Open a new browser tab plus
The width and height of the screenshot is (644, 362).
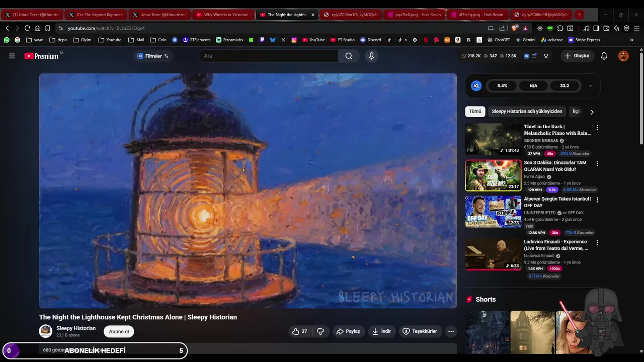click(x=579, y=15)
